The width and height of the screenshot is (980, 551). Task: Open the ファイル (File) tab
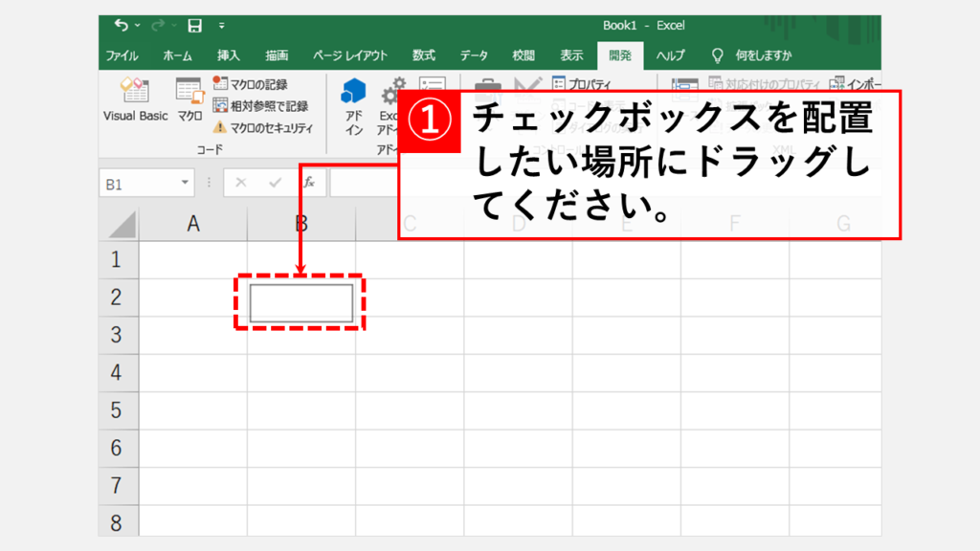point(122,55)
